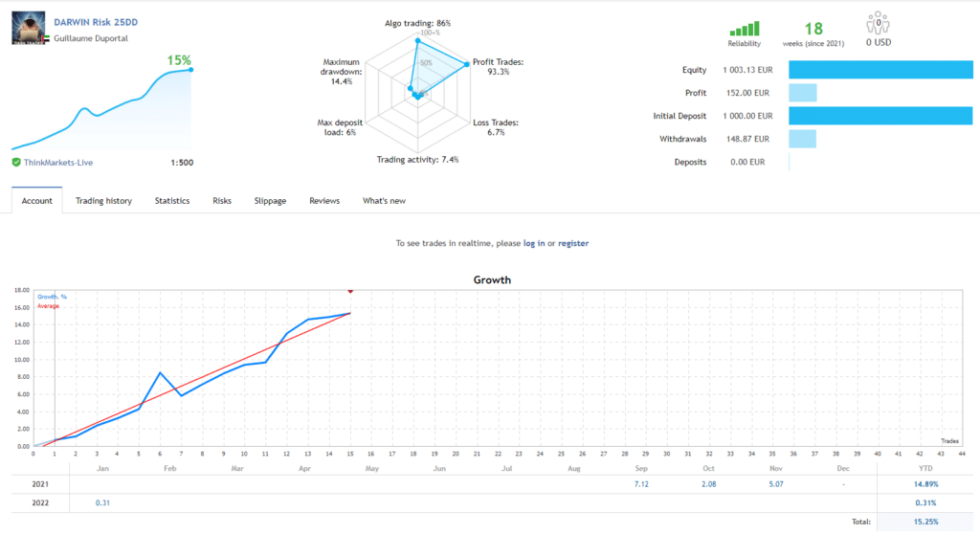Open the Risks tab
Screen dimensions: 980x534
[x=222, y=201]
